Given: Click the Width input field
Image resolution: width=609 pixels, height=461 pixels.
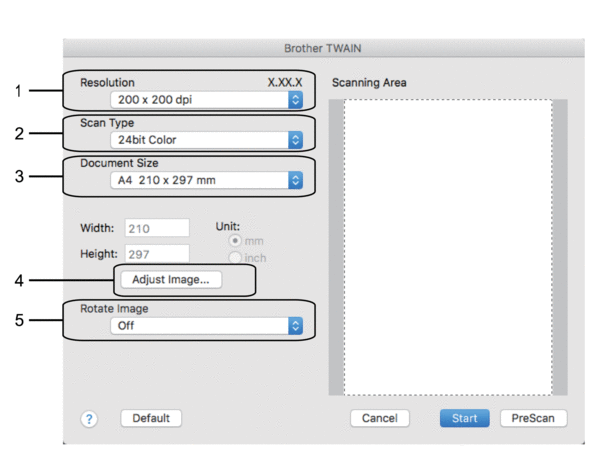Looking at the screenshot, I should [157, 228].
